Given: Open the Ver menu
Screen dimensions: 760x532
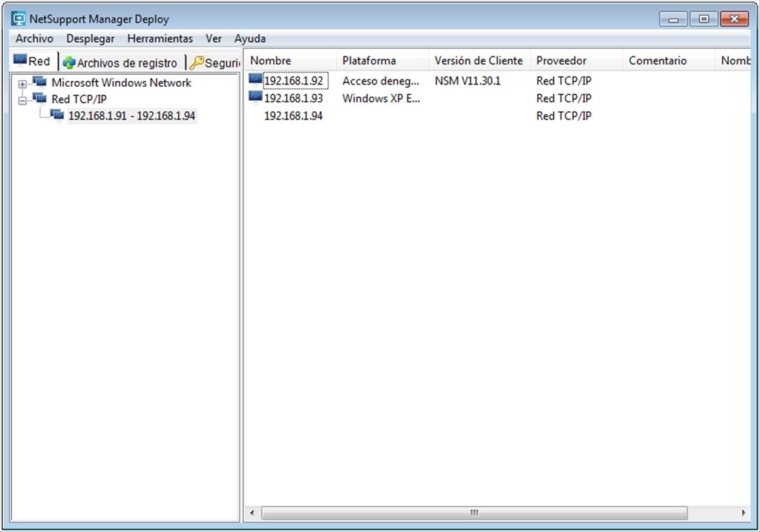Looking at the screenshot, I should (213, 39).
